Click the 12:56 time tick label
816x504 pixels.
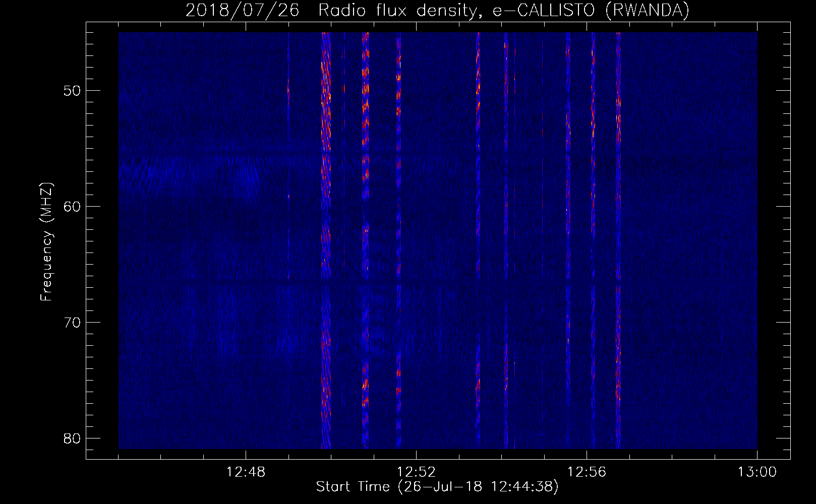tap(587, 472)
